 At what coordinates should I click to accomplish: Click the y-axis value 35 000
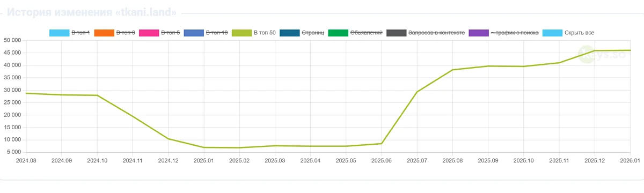point(12,78)
